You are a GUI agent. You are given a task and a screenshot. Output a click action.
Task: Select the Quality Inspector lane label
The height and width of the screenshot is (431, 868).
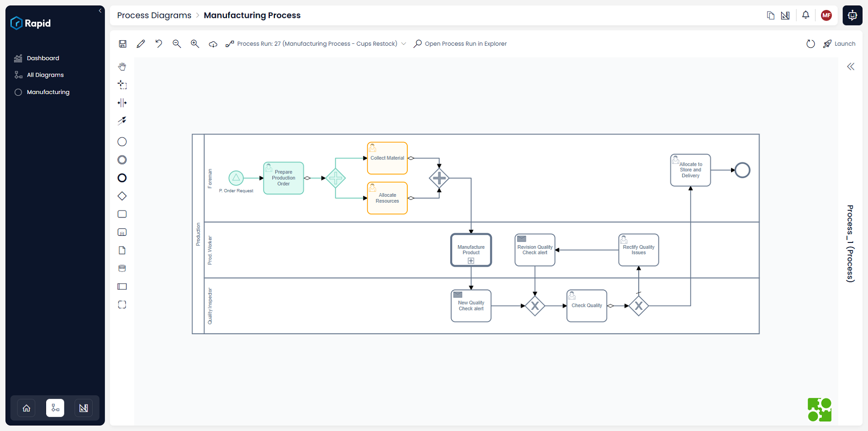tap(210, 306)
